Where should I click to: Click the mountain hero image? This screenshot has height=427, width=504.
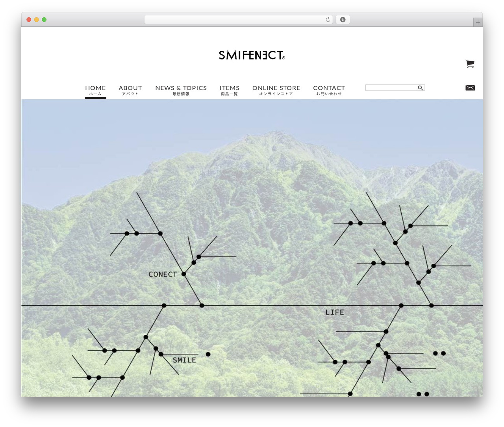[x=252, y=248]
